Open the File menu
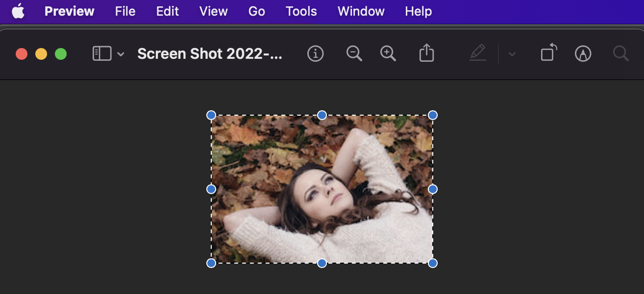The width and height of the screenshot is (644, 294). (125, 11)
